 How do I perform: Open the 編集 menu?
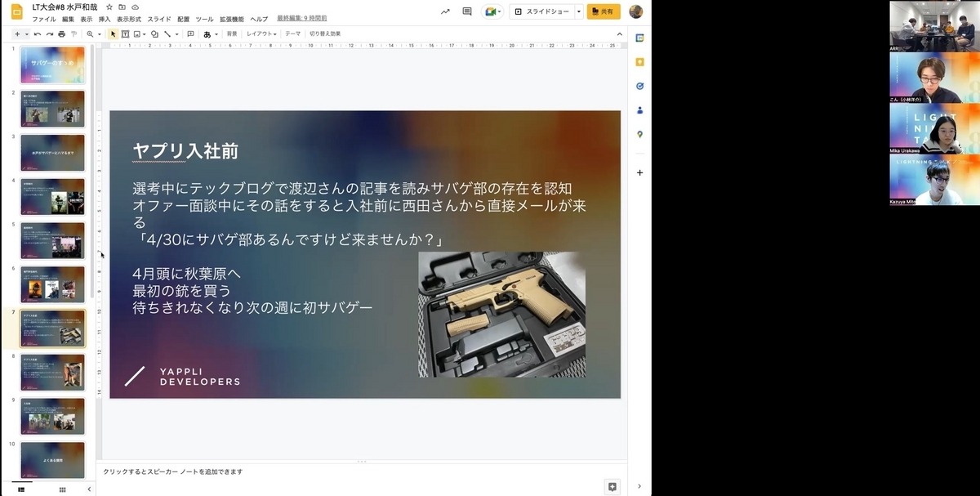(68, 19)
